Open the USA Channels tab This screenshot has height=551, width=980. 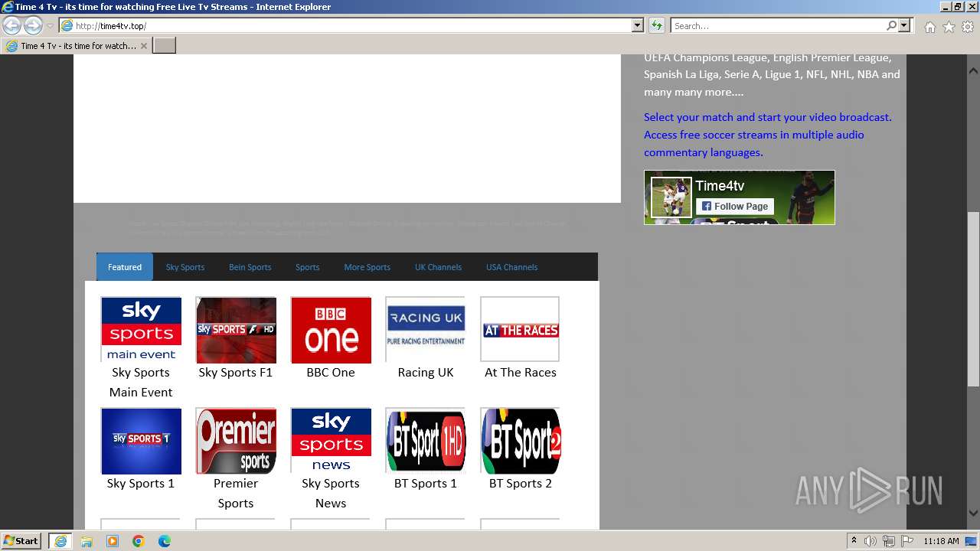coord(512,267)
